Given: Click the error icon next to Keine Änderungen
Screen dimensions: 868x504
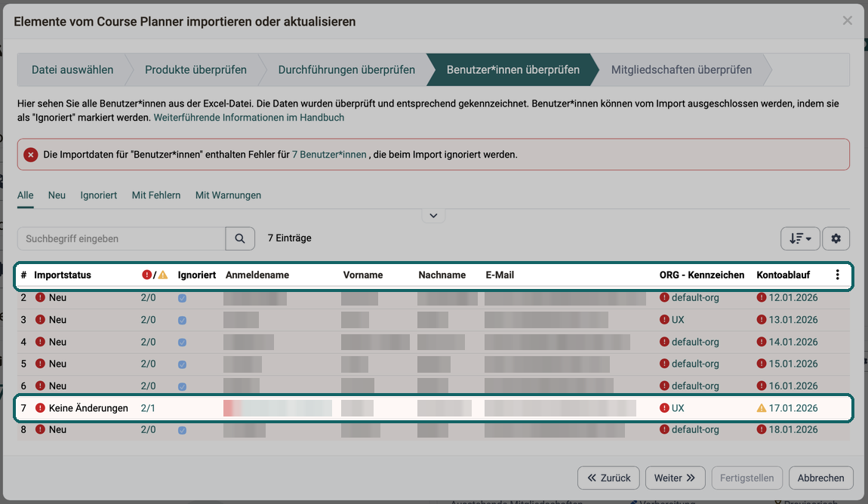Looking at the screenshot, I should pyautogui.click(x=40, y=407).
